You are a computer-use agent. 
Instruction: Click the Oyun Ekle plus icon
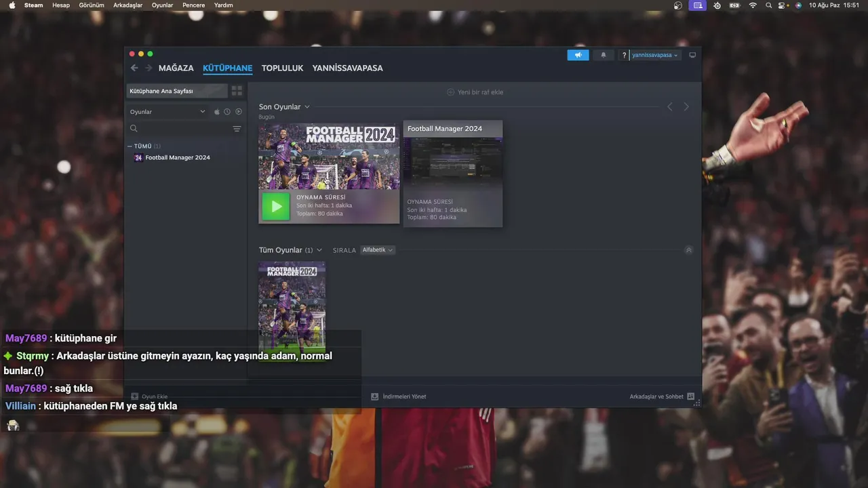(x=134, y=396)
